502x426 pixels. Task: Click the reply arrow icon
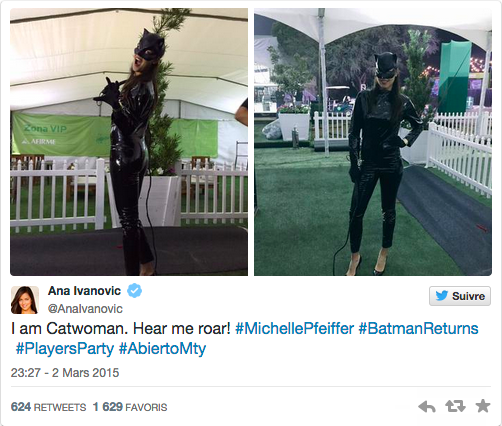(x=427, y=407)
